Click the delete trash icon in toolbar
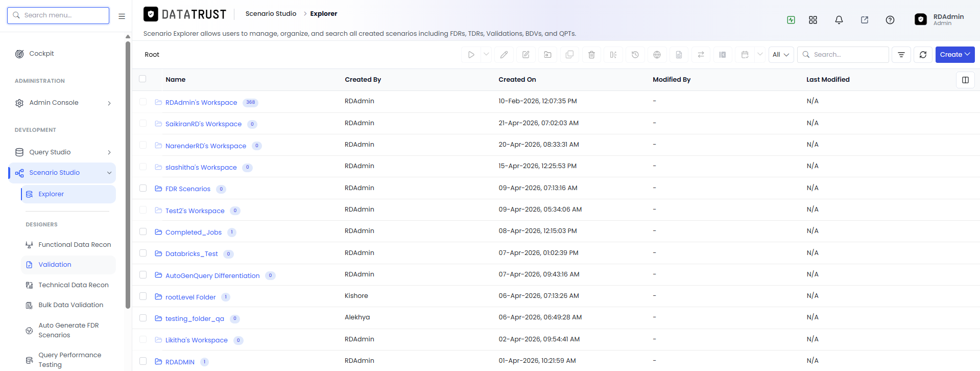This screenshot has height=371, width=980. (x=591, y=55)
